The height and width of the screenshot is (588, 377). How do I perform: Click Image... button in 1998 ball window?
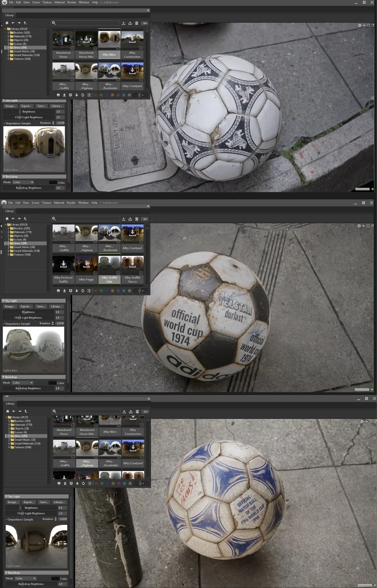click(12, 502)
